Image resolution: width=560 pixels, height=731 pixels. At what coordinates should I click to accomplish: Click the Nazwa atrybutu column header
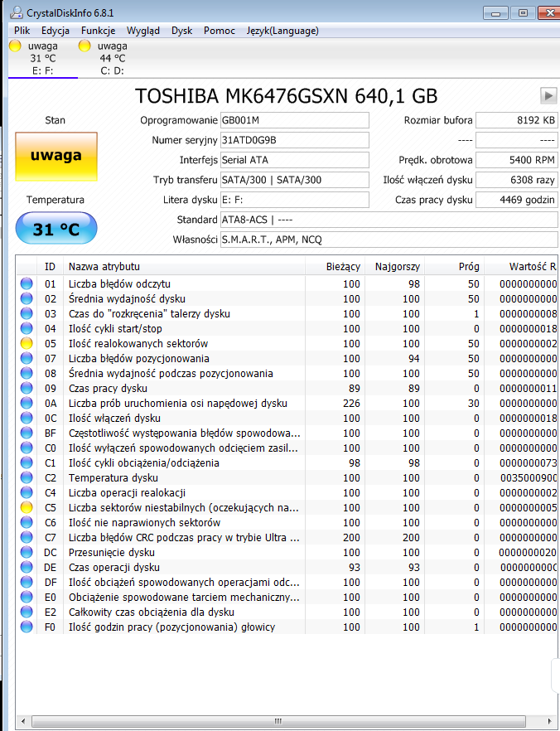pyautogui.click(x=184, y=267)
